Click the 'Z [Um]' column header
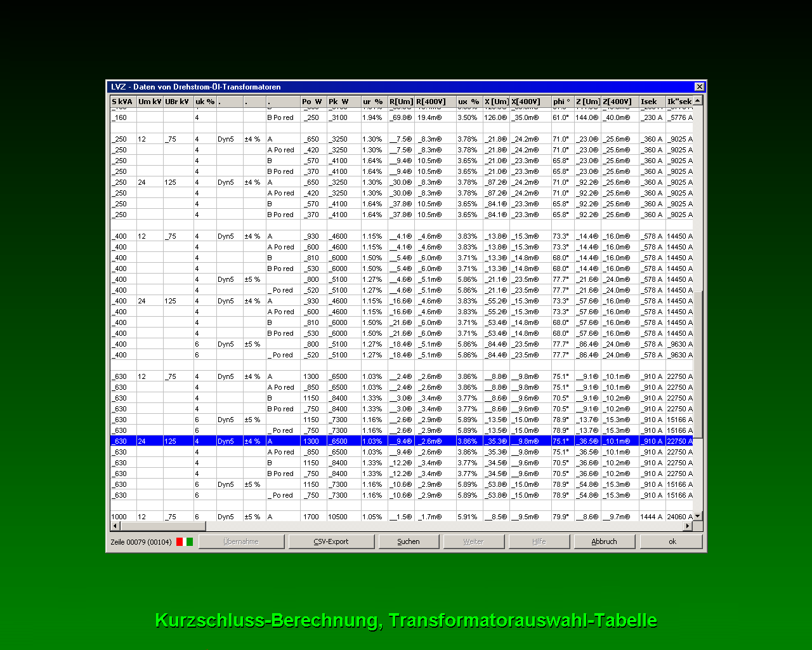The height and width of the screenshot is (650, 812). pos(587,102)
